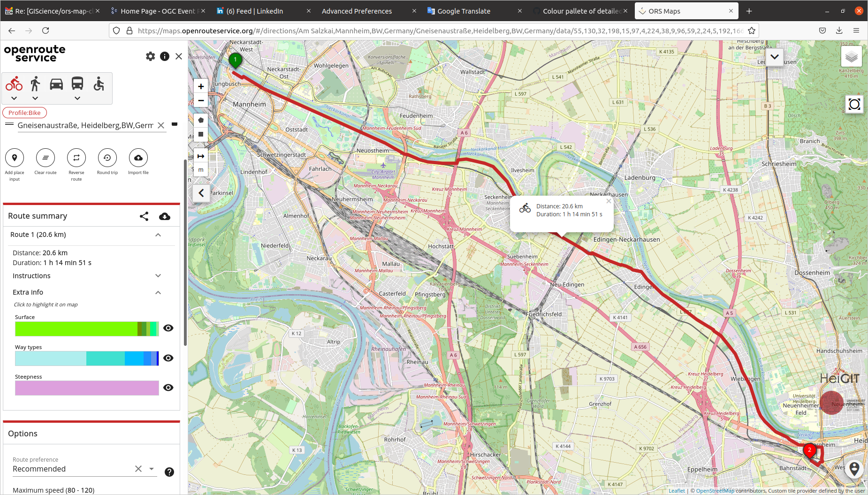Click the Profile:Bike chip

(x=24, y=113)
